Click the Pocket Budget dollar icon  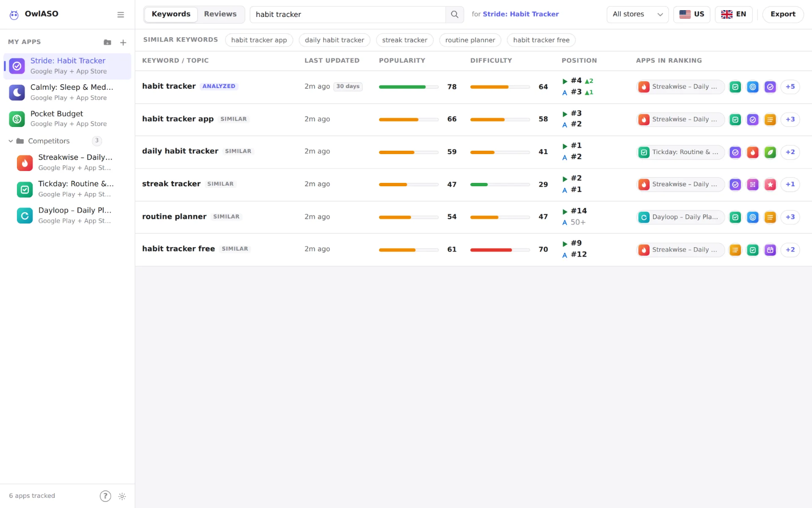17,119
